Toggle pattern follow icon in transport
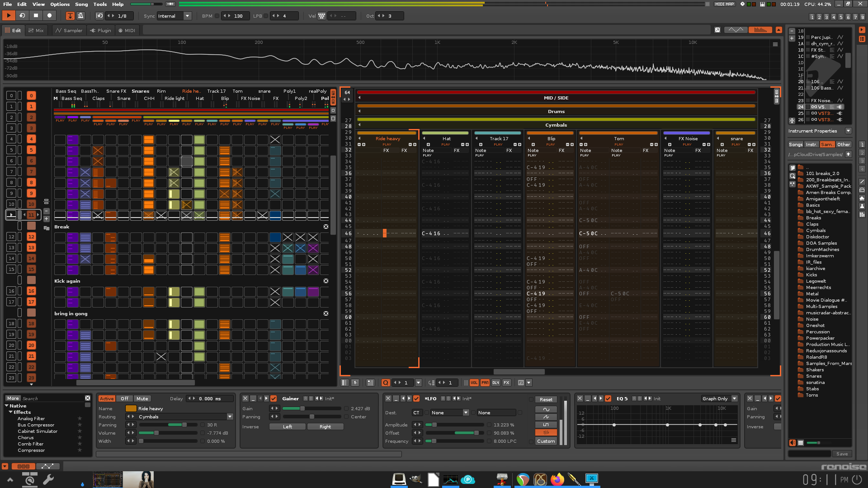This screenshot has height=488, width=868. (71, 16)
